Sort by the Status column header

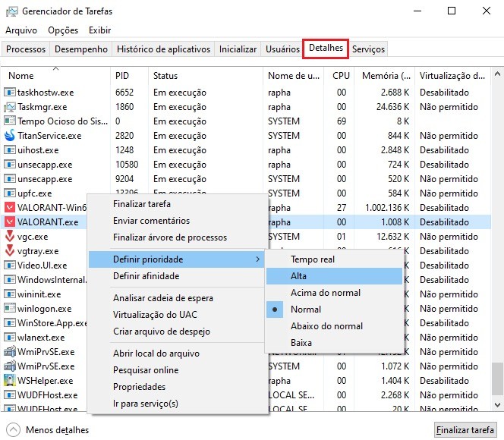coord(206,76)
